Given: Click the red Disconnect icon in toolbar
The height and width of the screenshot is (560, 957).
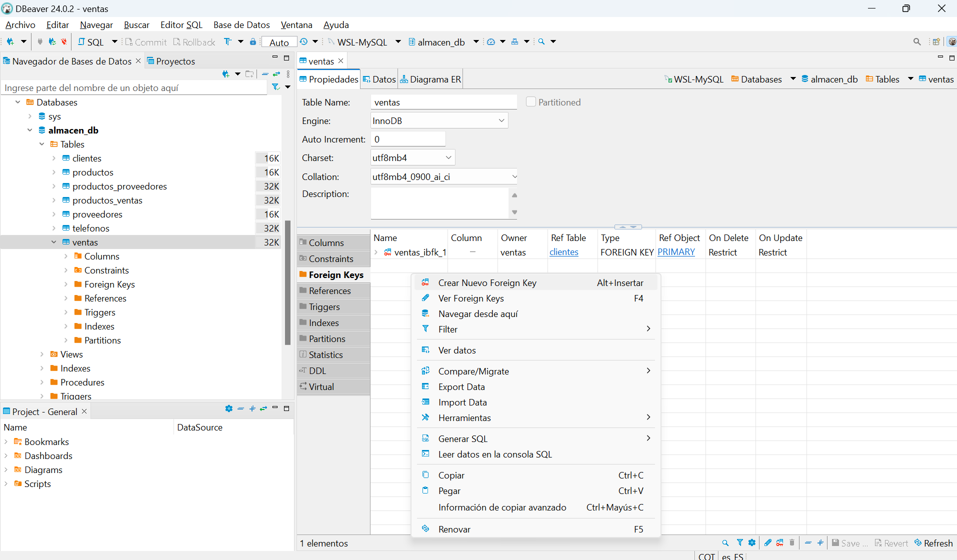Looking at the screenshot, I should click(64, 42).
